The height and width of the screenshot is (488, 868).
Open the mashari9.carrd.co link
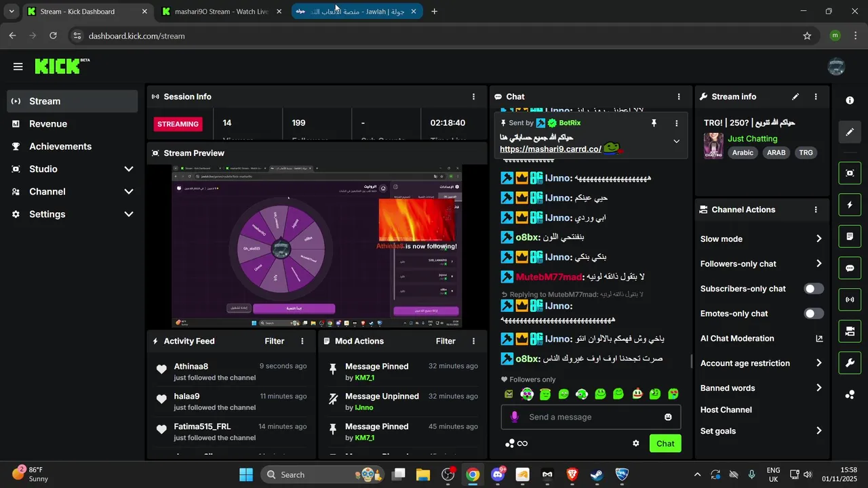click(551, 149)
